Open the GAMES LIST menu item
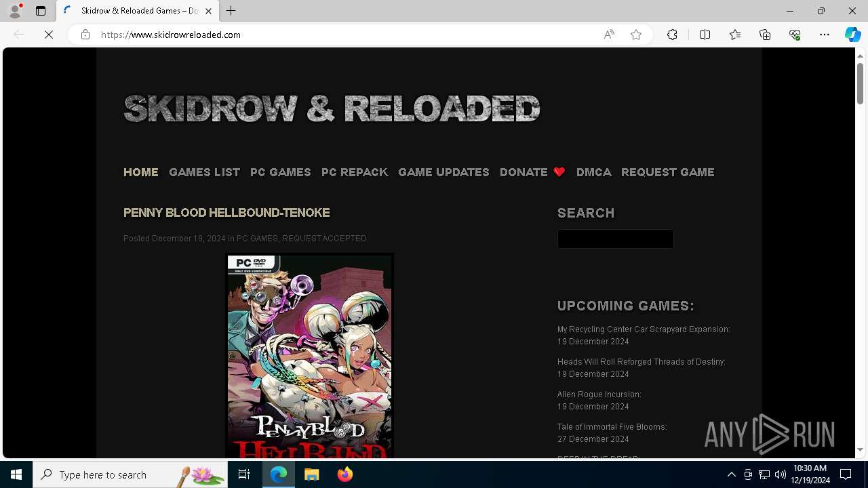 pos(204,172)
